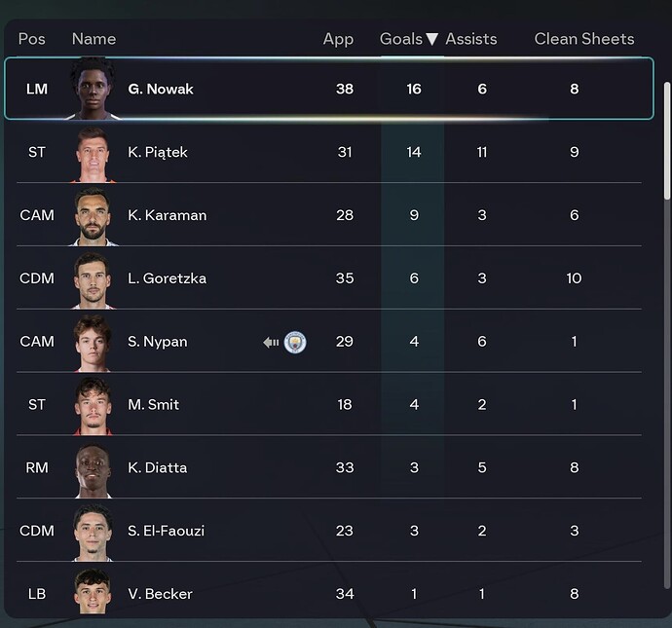Select the S. El-Faouzi name
Image resolution: width=672 pixels, height=628 pixels.
point(166,531)
